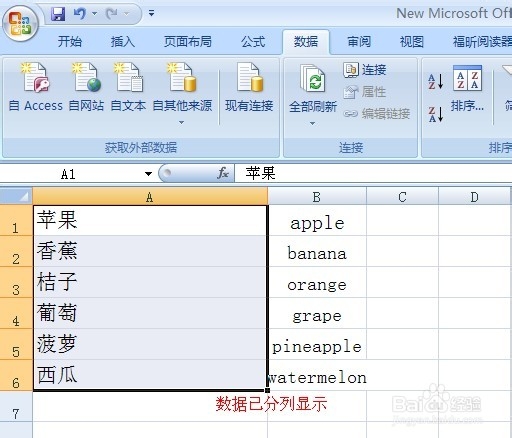This screenshot has width=512, height=438.
Task: Click the 属性 button
Action: pos(365,92)
